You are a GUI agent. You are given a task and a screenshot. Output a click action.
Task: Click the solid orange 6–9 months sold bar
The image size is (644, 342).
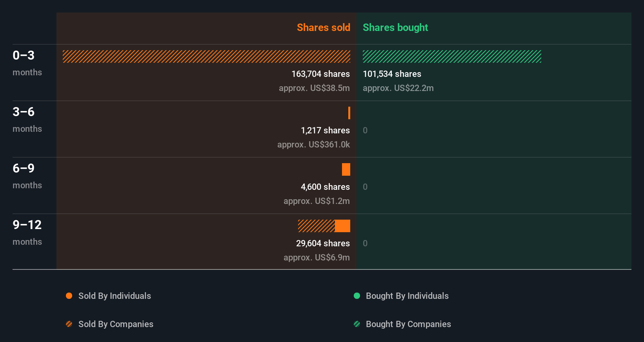(x=346, y=169)
